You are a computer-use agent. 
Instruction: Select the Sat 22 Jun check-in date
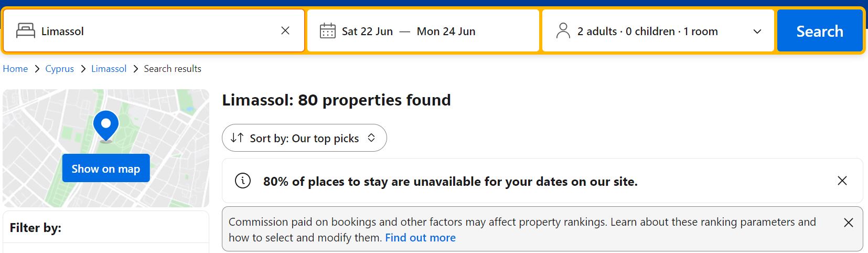pyautogui.click(x=367, y=31)
